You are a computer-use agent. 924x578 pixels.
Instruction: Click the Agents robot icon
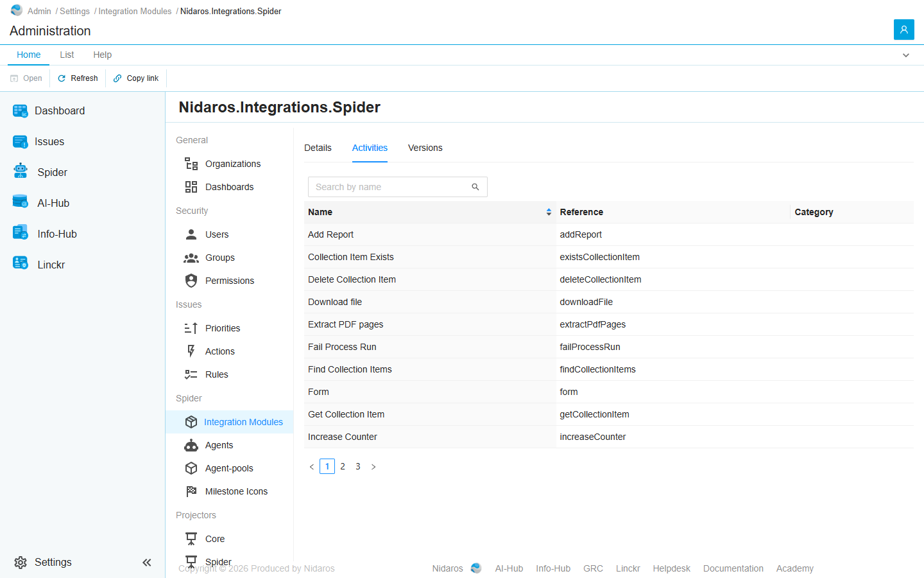(191, 445)
